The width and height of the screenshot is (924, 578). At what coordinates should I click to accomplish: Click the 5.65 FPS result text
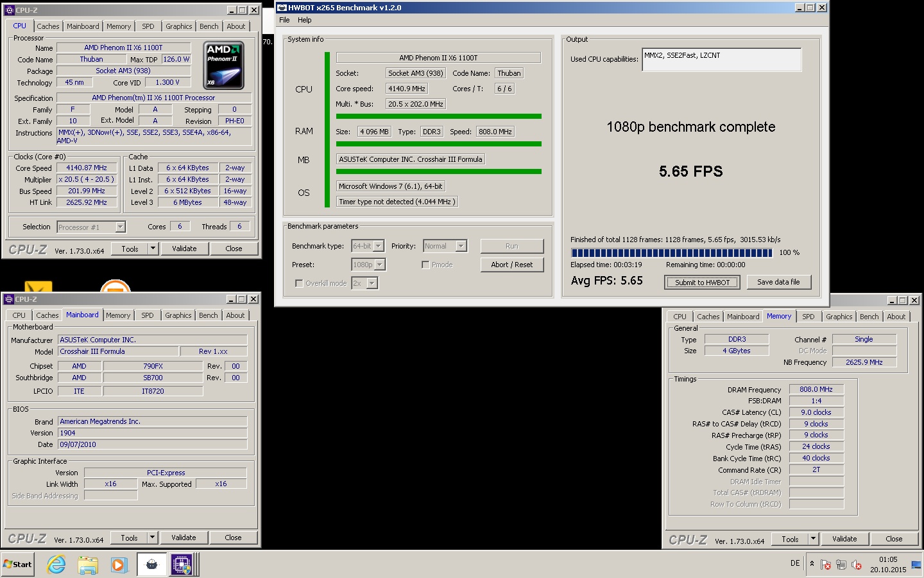pyautogui.click(x=691, y=171)
